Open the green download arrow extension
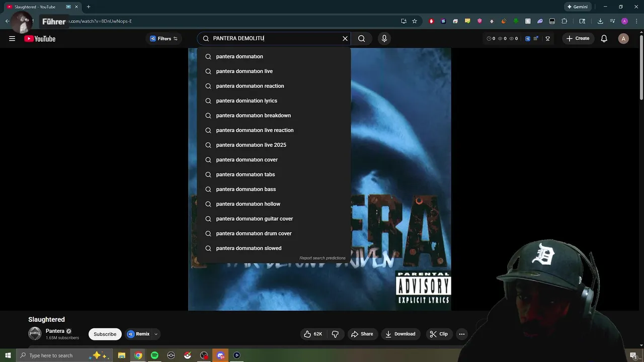 pyautogui.click(x=516, y=21)
